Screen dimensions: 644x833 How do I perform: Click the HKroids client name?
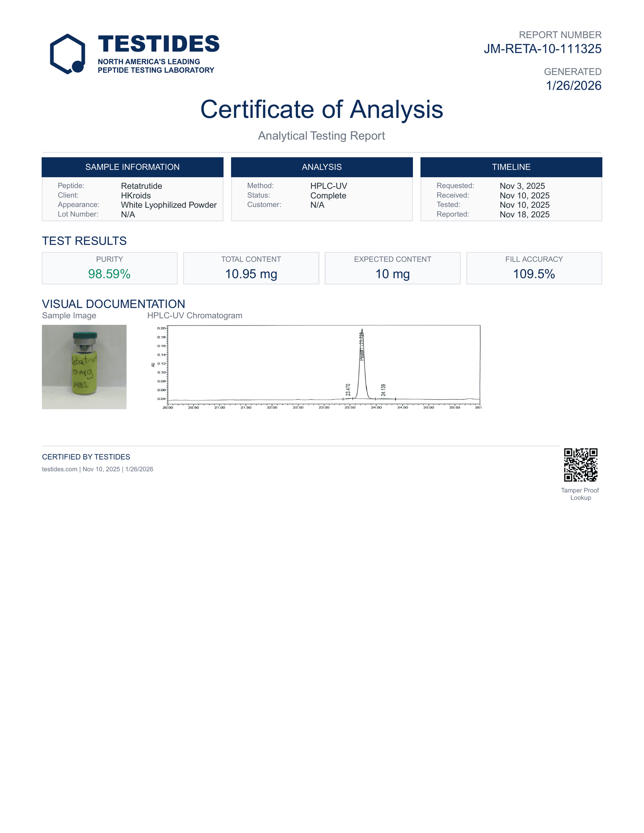[136, 196]
